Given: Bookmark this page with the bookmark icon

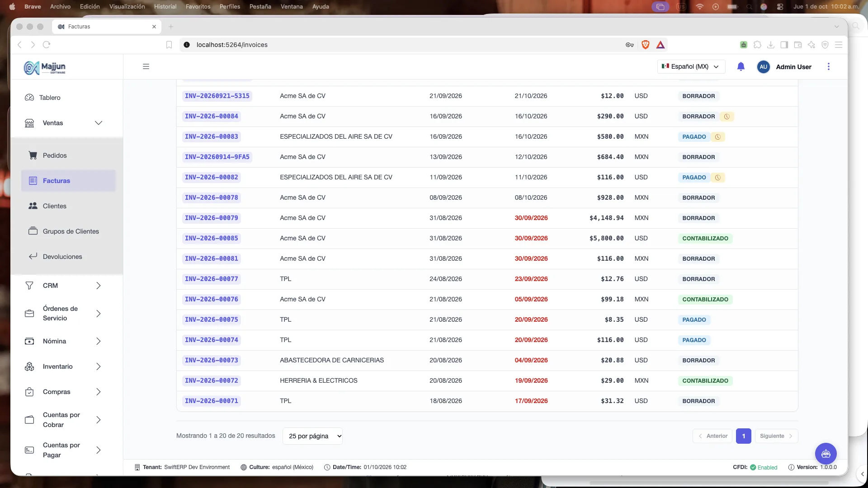Looking at the screenshot, I should (x=169, y=44).
